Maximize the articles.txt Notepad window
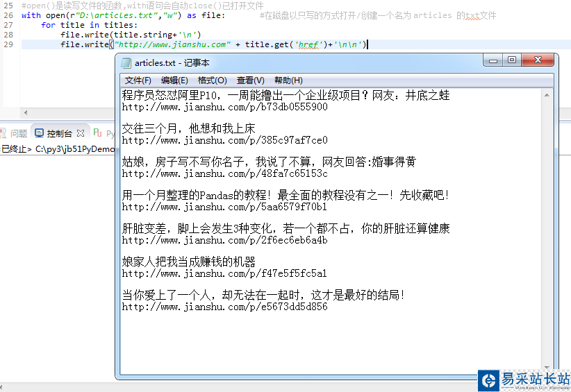Screen dimensions: 571x392 click(x=512, y=60)
